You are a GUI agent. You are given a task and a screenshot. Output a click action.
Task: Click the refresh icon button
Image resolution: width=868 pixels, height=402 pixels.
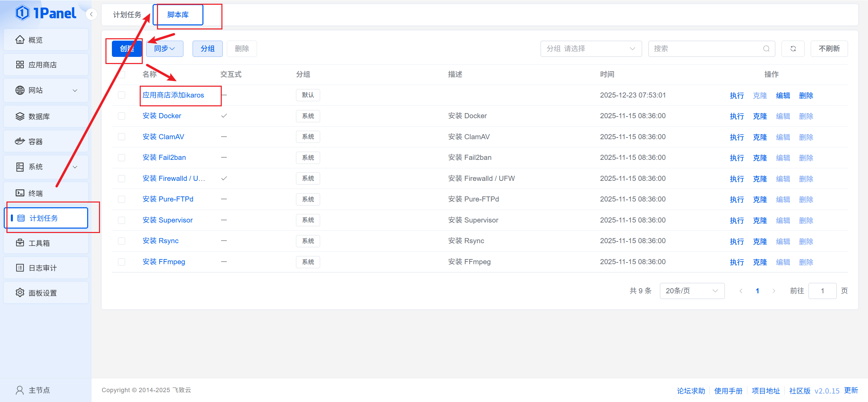793,49
